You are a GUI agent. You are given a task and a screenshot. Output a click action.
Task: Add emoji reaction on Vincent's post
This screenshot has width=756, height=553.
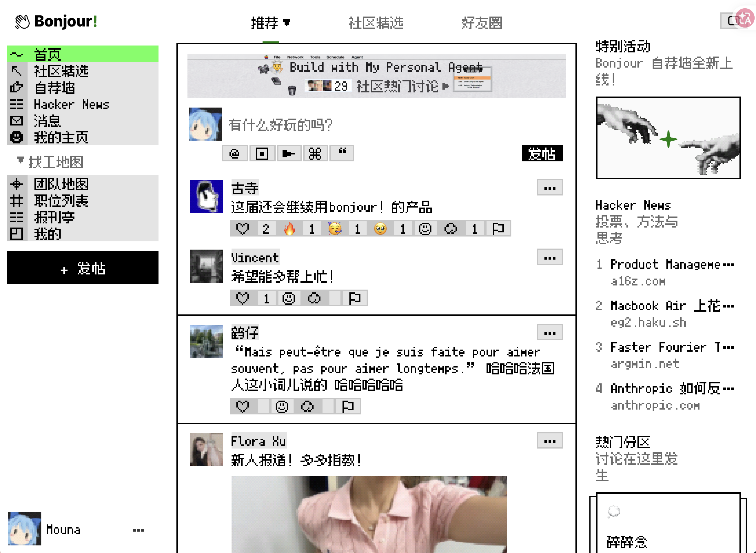click(x=289, y=298)
